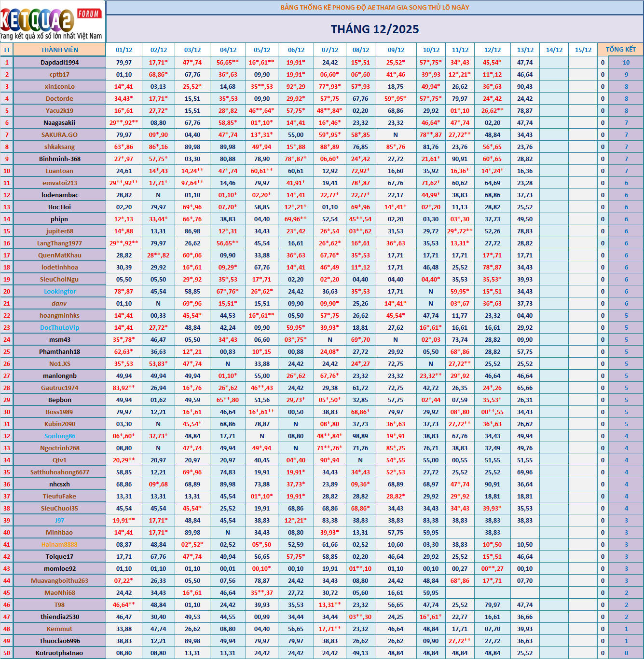Click the blue Lookingfor member name
The image size is (644, 659).
tap(60, 291)
